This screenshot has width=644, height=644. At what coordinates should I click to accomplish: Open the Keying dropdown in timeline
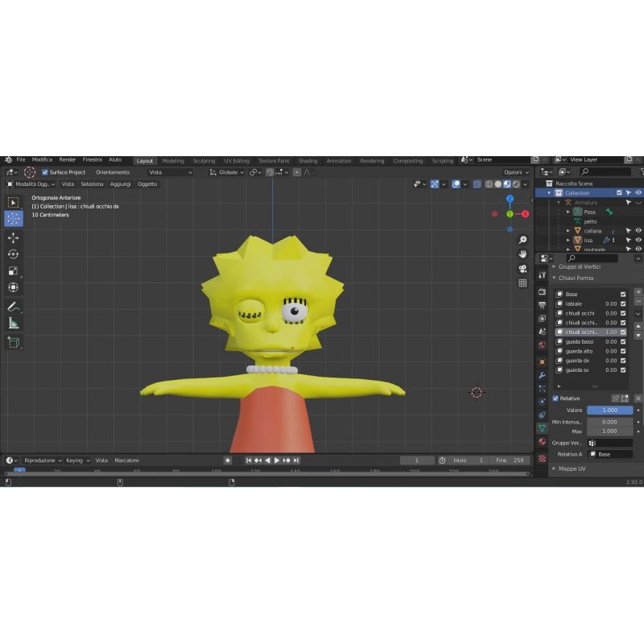click(77, 460)
